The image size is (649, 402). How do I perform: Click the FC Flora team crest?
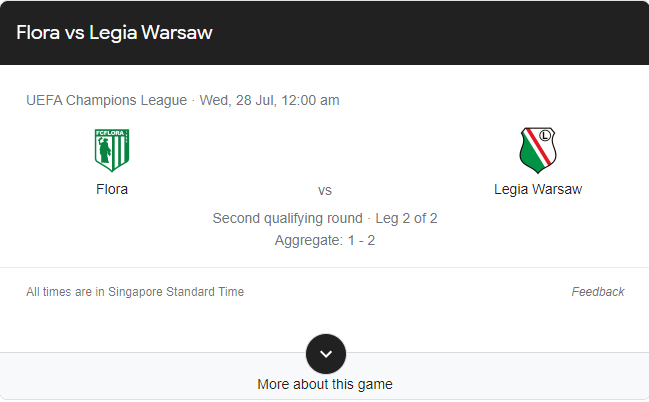pyautogui.click(x=112, y=150)
